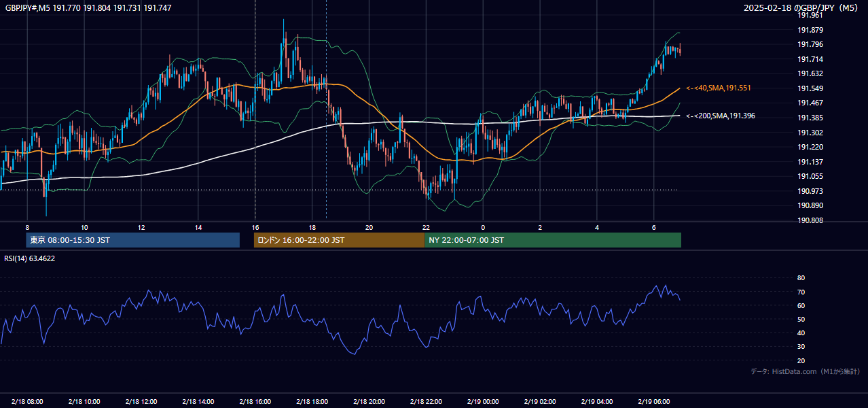This screenshot has height=408, width=868.
Task: Select the NY 22:00-07:00 JST session bar
Action: coord(553,240)
